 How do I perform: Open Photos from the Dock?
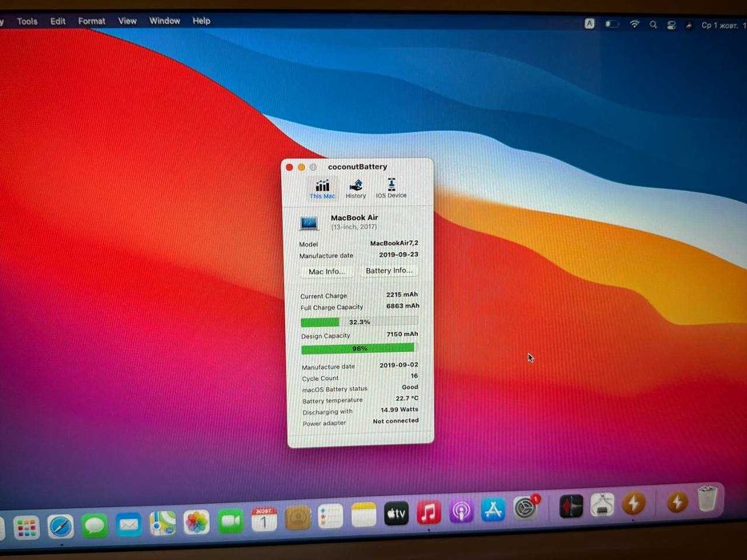click(196, 522)
